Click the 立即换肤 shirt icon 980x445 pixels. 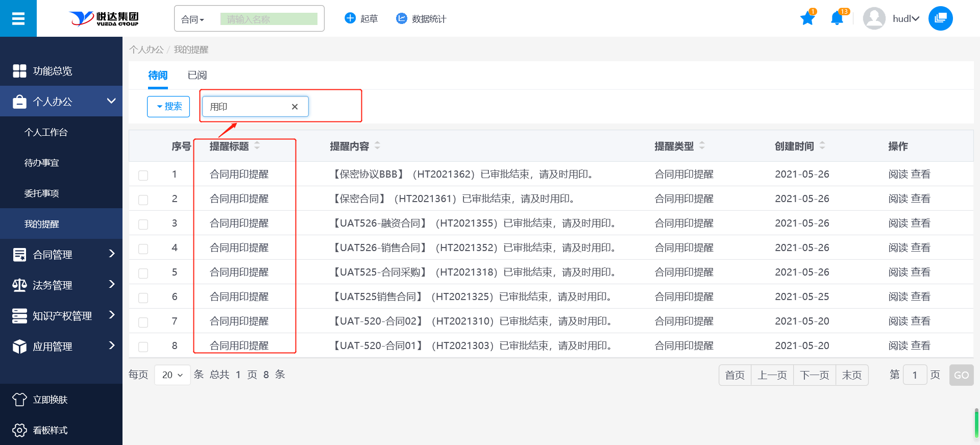(19, 400)
